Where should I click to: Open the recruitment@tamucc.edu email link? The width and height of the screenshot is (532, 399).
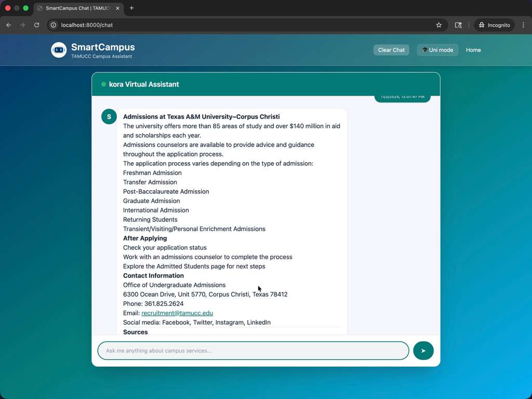tap(177, 313)
